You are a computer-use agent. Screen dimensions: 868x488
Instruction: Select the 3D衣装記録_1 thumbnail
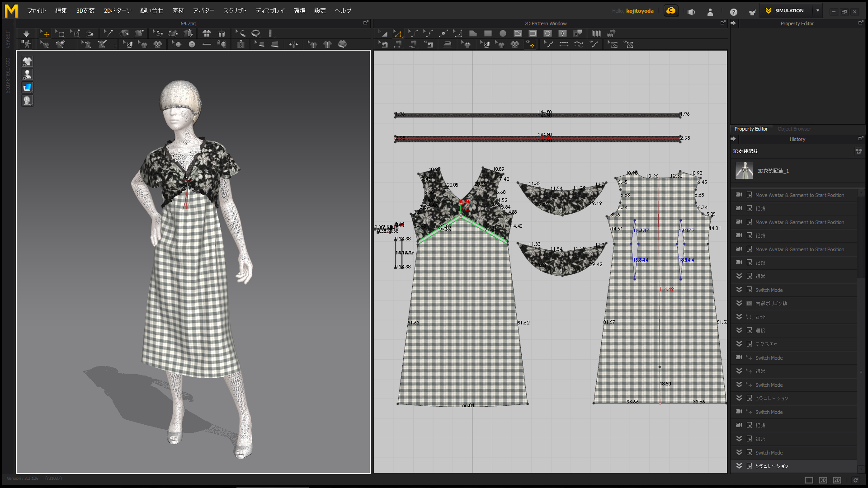[744, 171]
